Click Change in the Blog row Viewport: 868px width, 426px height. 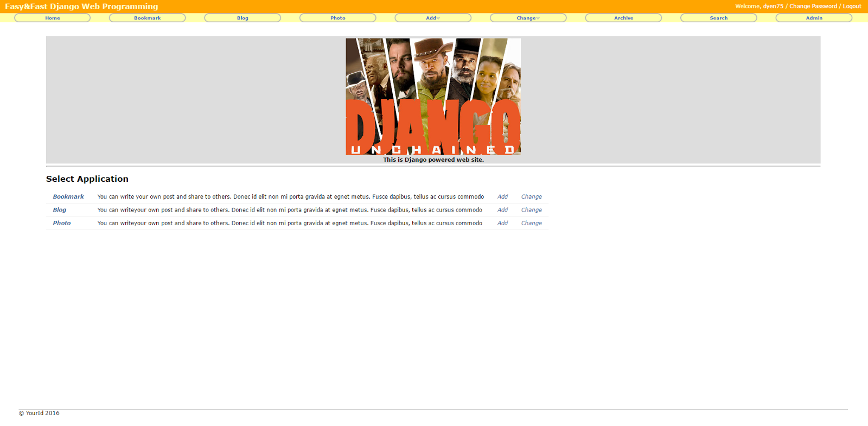click(532, 210)
